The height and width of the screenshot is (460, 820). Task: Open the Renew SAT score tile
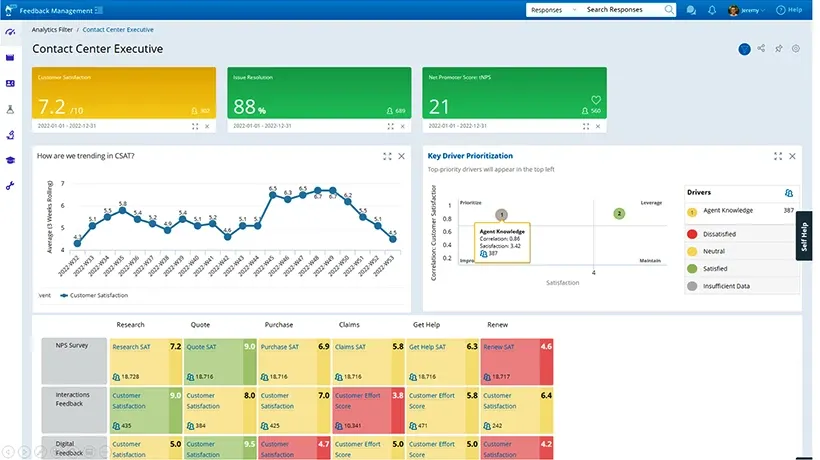pyautogui.click(x=517, y=361)
